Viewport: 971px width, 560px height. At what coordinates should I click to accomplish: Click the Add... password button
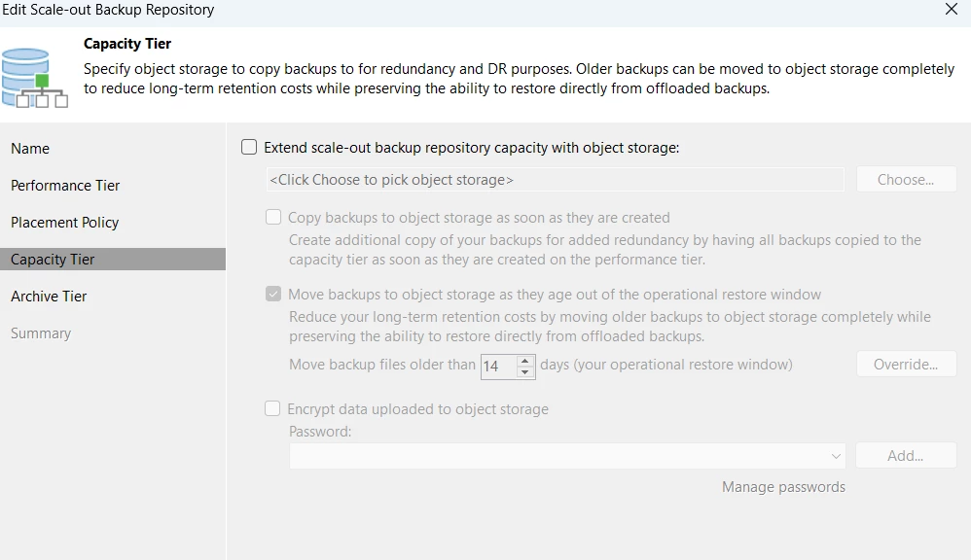point(906,456)
